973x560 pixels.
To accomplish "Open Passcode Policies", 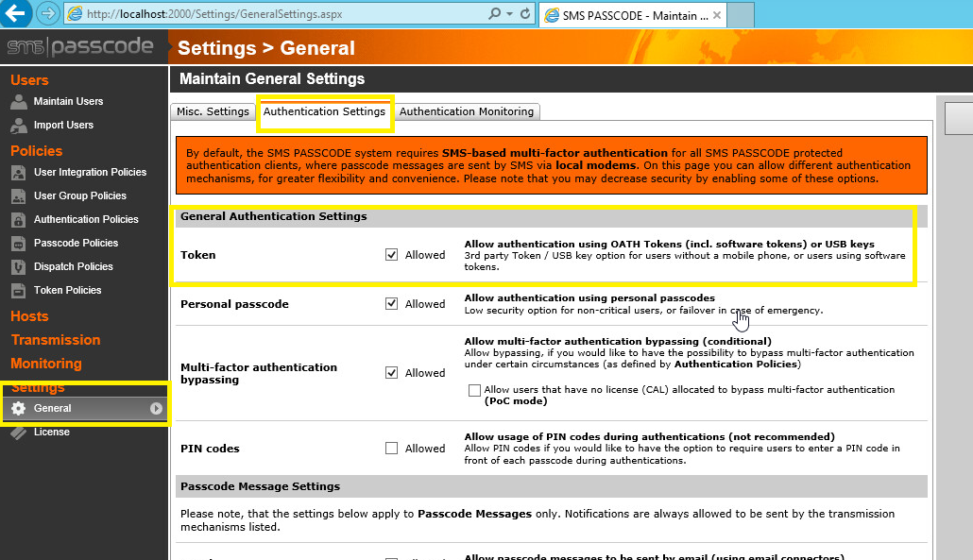I will 76,243.
